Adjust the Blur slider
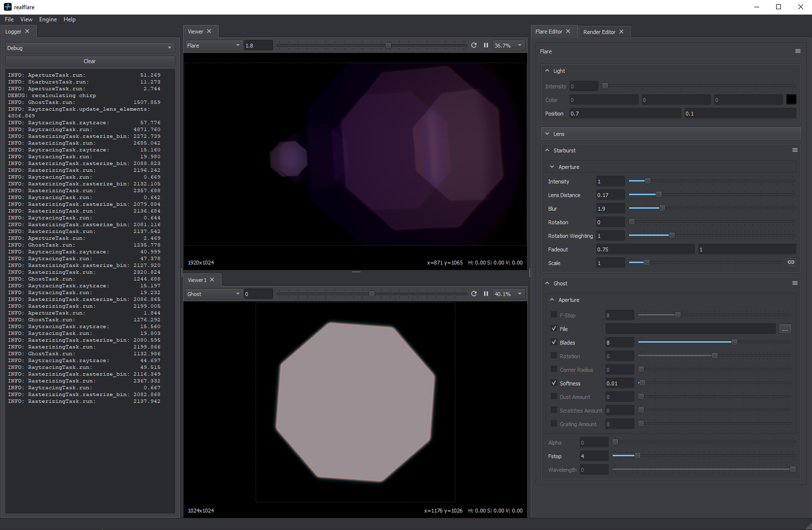 point(712,208)
